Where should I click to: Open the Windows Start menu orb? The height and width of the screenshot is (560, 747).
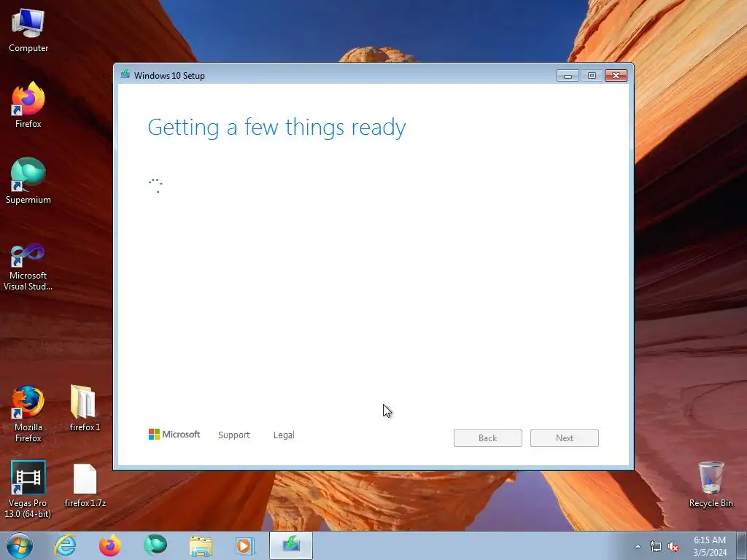20,545
